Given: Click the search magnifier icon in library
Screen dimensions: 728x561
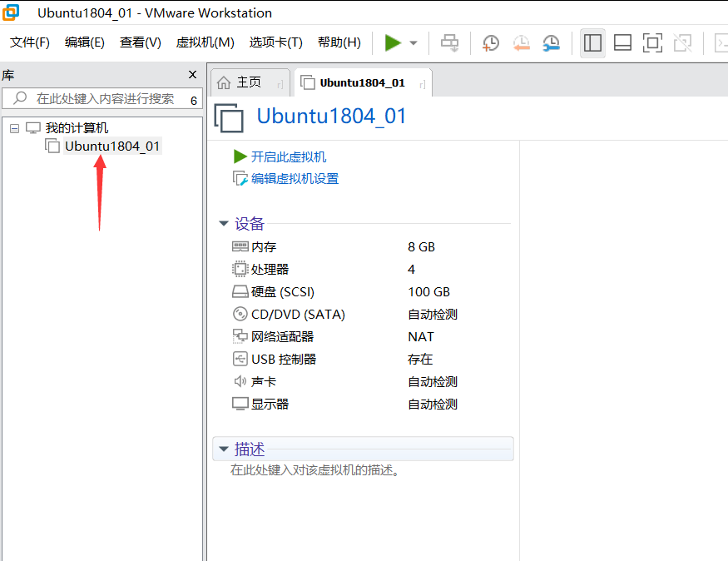Looking at the screenshot, I should click(19, 98).
